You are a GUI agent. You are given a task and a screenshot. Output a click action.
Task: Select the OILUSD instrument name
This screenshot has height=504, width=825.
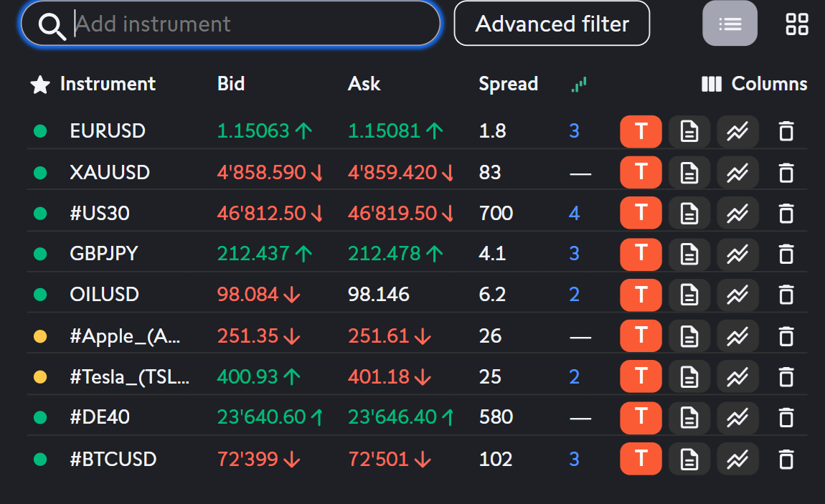point(104,295)
